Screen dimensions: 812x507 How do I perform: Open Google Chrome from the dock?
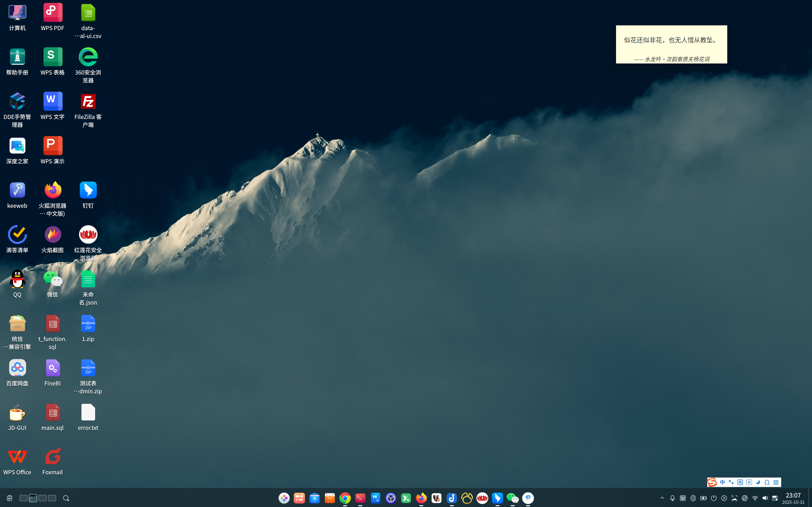coord(345,498)
